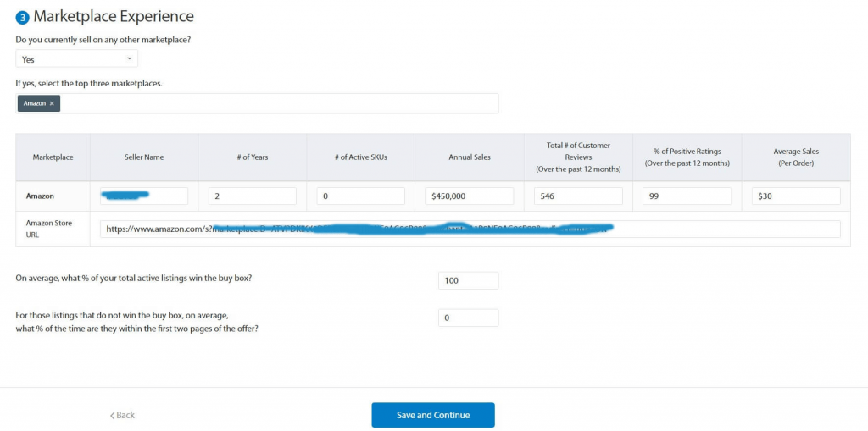Edit first two pages percentage field

[x=468, y=318]
